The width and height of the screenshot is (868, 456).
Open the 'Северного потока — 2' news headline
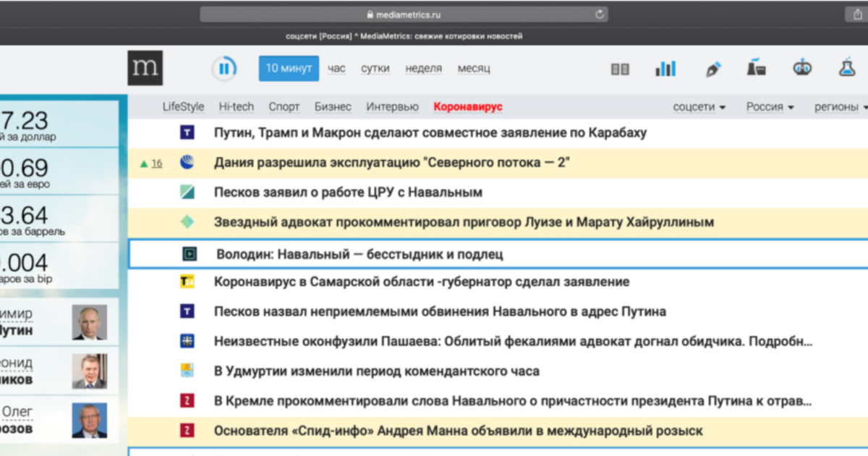[x=392, y=163]
